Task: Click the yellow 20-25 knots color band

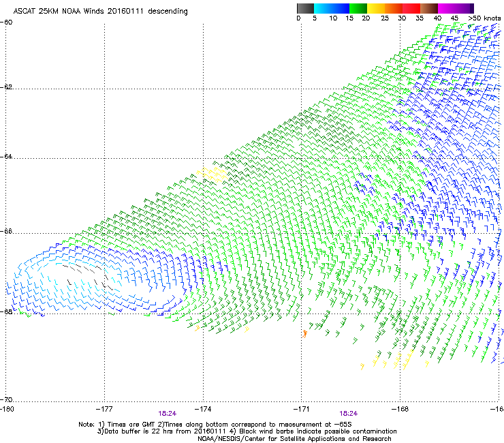Action: pos(376,8)
